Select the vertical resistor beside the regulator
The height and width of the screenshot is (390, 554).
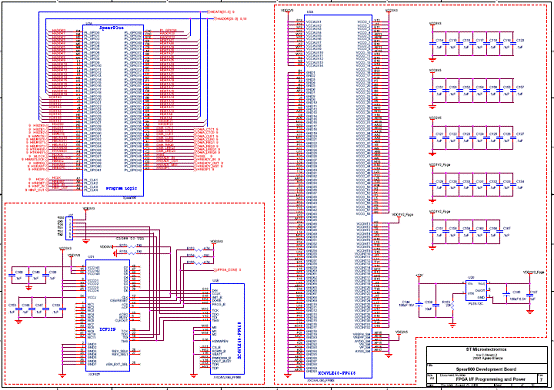coord(452,306)
